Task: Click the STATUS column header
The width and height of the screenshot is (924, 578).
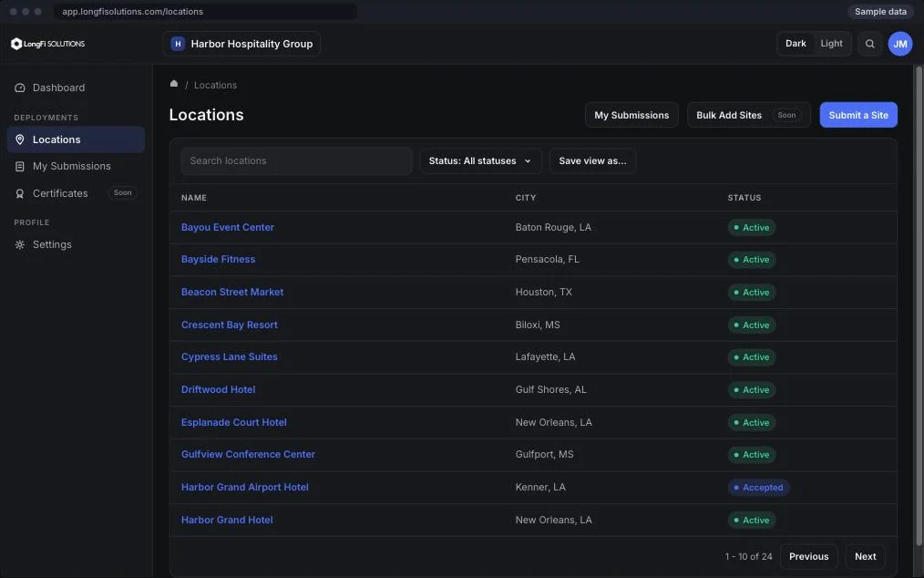Action: point(744,198)
